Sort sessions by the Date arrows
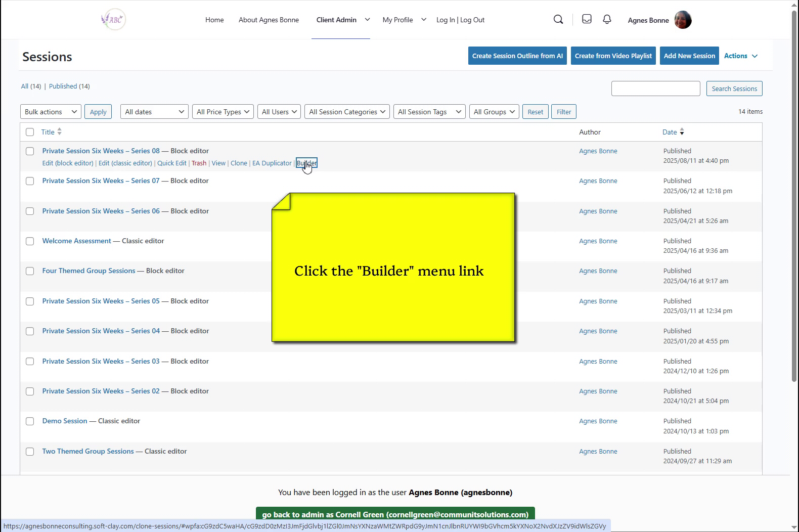Screen dimensions: 799x532 [x=682, y=132]
